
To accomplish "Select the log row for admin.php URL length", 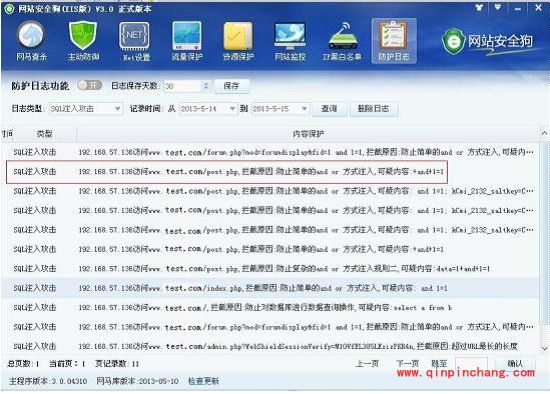I will pyautogui.click(x=269, y=346).
